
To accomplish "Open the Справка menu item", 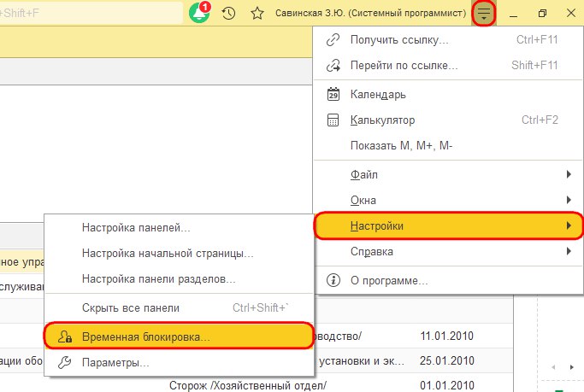I will [448, 251].
